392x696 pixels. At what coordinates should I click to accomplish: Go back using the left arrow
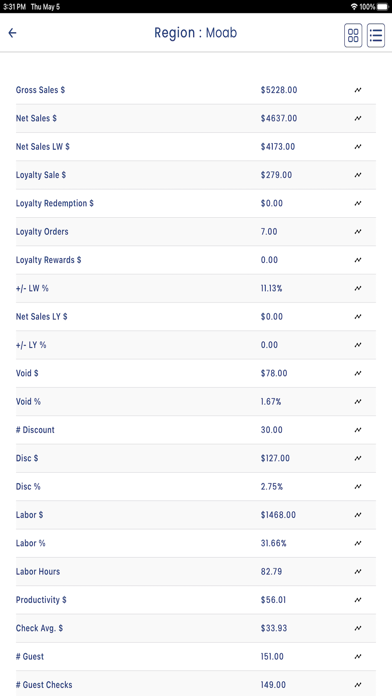tap(12, 33)
